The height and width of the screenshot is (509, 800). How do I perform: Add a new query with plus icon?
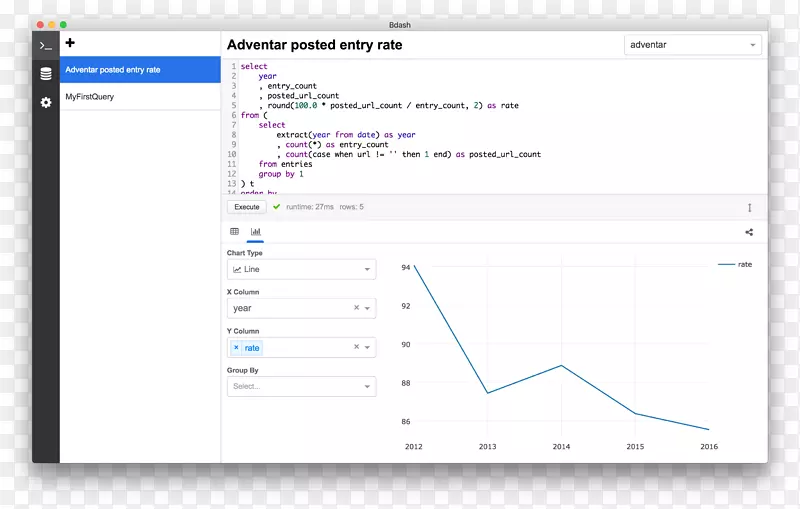[70, 43]
